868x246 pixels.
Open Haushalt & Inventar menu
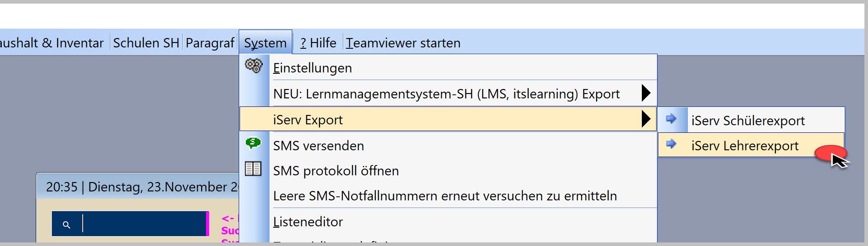click(x=51, y=43)
